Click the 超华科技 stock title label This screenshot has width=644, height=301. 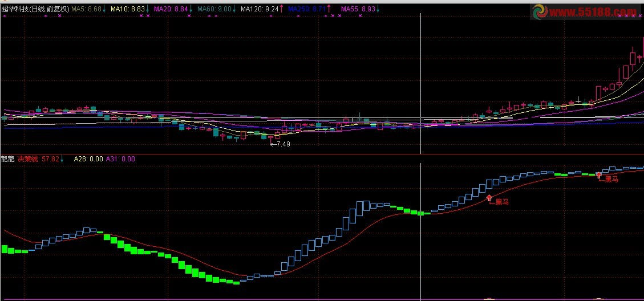point(35,9)
